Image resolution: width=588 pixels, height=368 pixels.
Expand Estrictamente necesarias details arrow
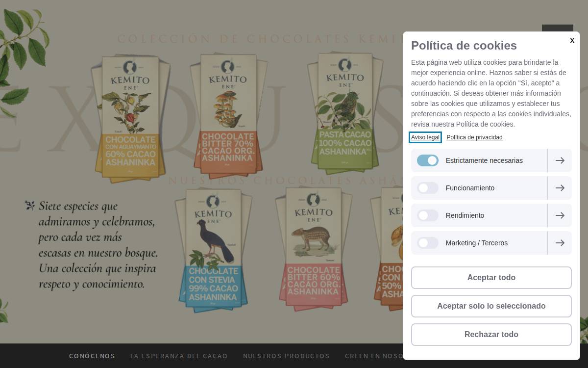560,160
